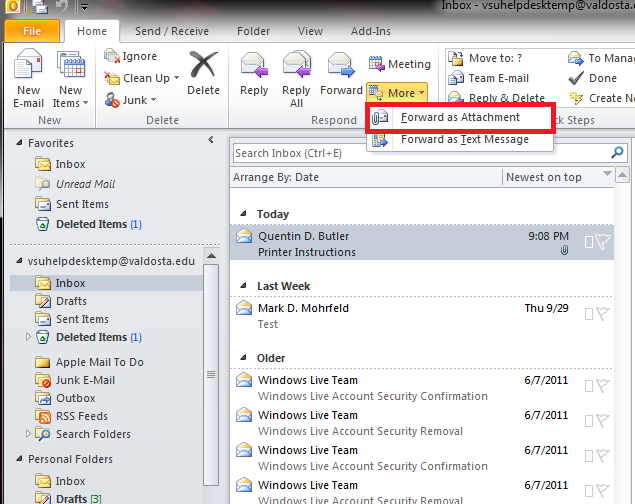The height and width of the screenshot is (504, 635).
Task: Click Reply & Delete quick step
Action: tap(496, 98)
